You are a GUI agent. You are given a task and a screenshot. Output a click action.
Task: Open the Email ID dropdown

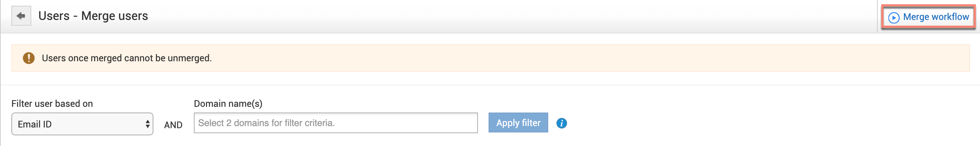point(82,124)
